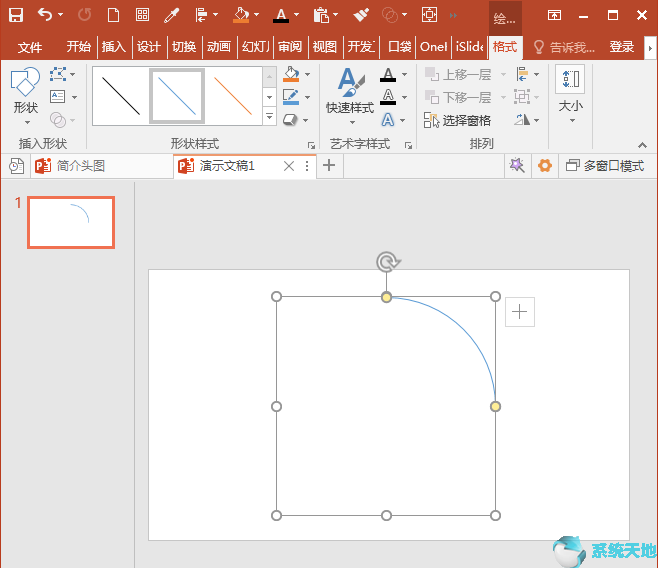Switch to the 设计 design tab
The height and width of the screenshot is (568, 658).
(x=149, y=47)
